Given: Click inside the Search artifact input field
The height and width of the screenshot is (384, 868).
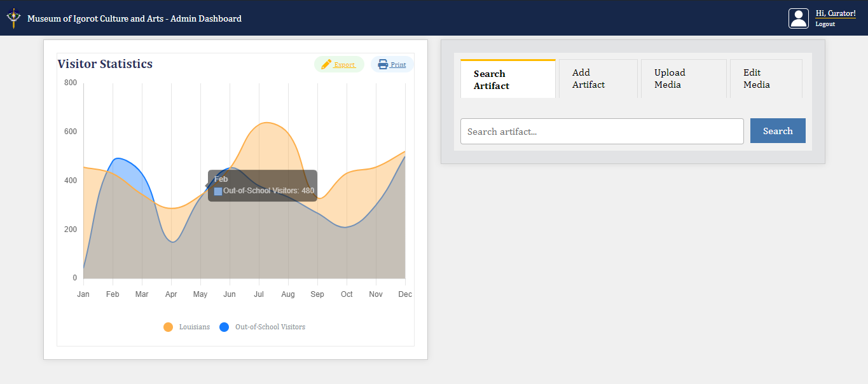Looking at the screenshot, I should click(602, 131).
